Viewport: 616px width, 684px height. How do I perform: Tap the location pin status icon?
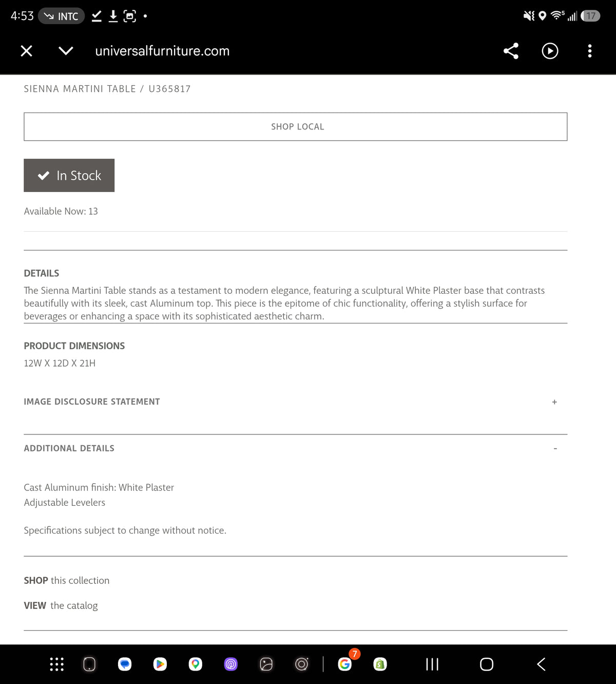click(542, 16)
